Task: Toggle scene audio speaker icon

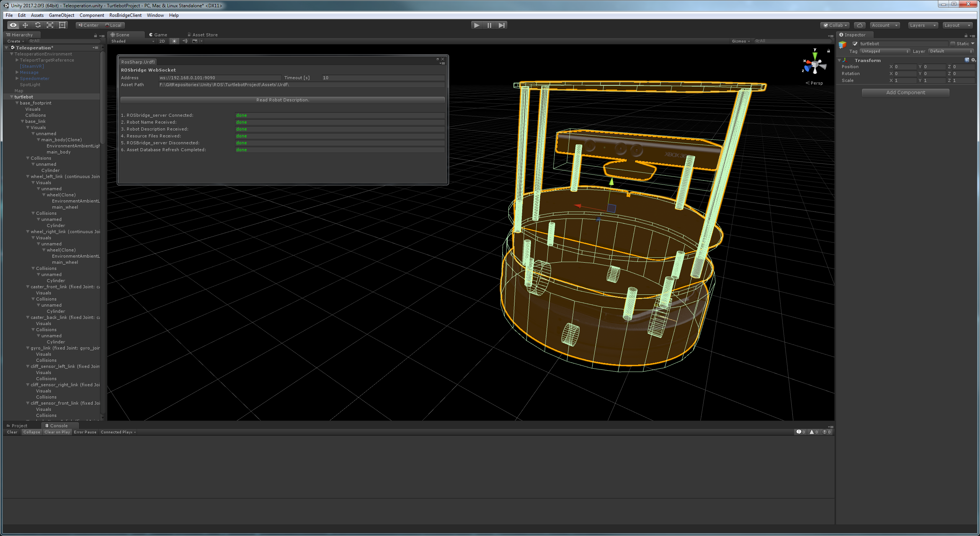Action: pyautogui.click(x=185, y=41)
